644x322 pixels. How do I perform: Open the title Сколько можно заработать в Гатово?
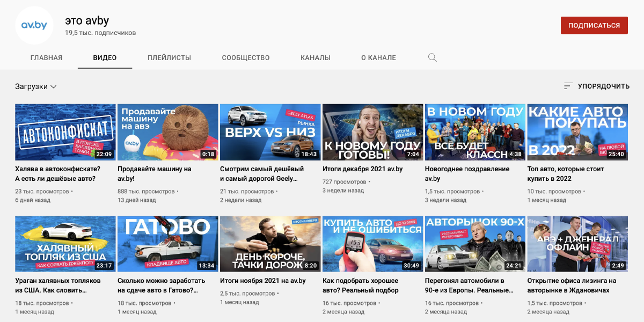[162, 286]
